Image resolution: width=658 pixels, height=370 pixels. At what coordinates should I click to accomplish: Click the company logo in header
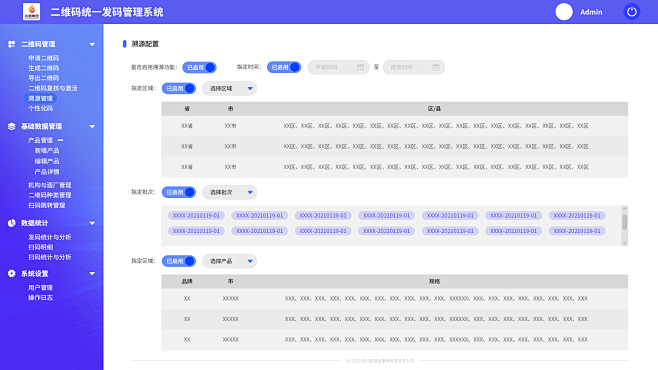tap(31, 11)
